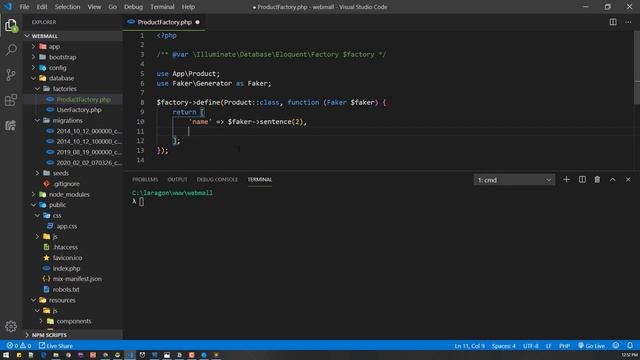This screenshot has width=640, height=360.
Task: Open the Terminal menu
Action: tap(162, 7)
